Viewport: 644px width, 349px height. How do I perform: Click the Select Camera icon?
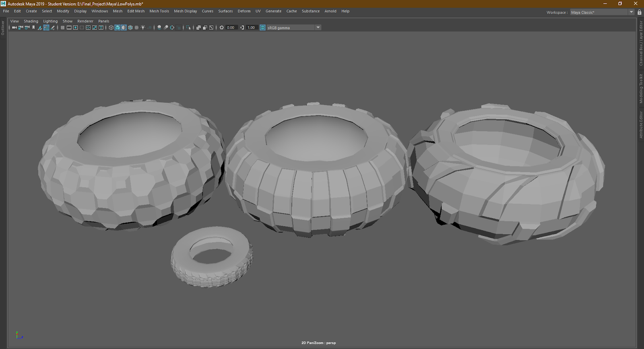[14, 28]
